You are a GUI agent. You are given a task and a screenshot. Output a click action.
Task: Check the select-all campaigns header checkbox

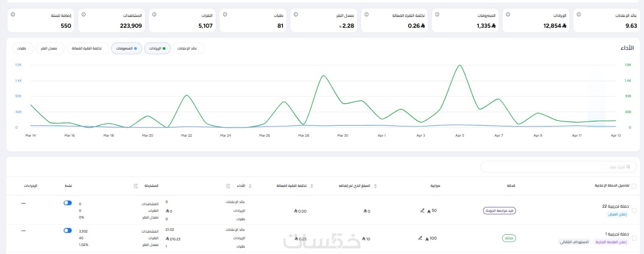pyautogui.click(x=634, y=186)
